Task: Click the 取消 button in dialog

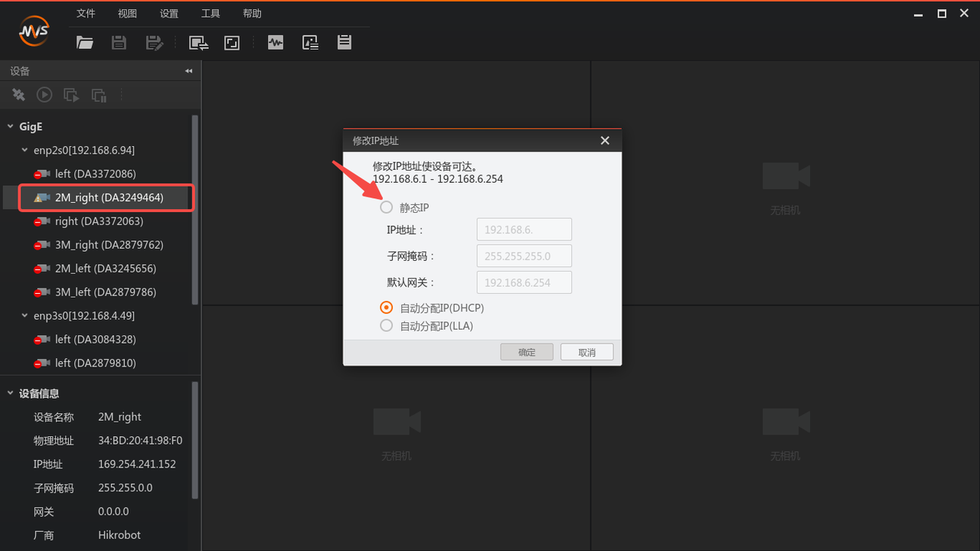Action: click(586, 352)
